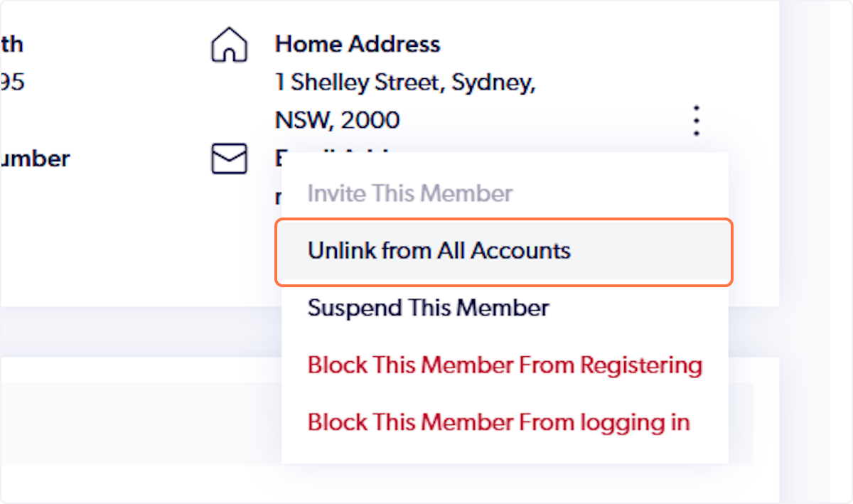Choose Suspend This Member
853x504 pixels.
click(x=427, y=308)
